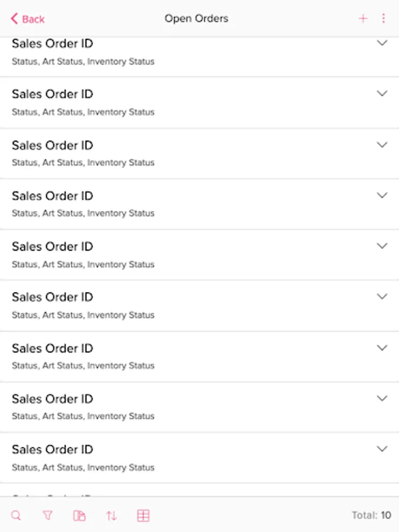Expand the sixth Sales Order ID row chevron

[x=382, y=297]
